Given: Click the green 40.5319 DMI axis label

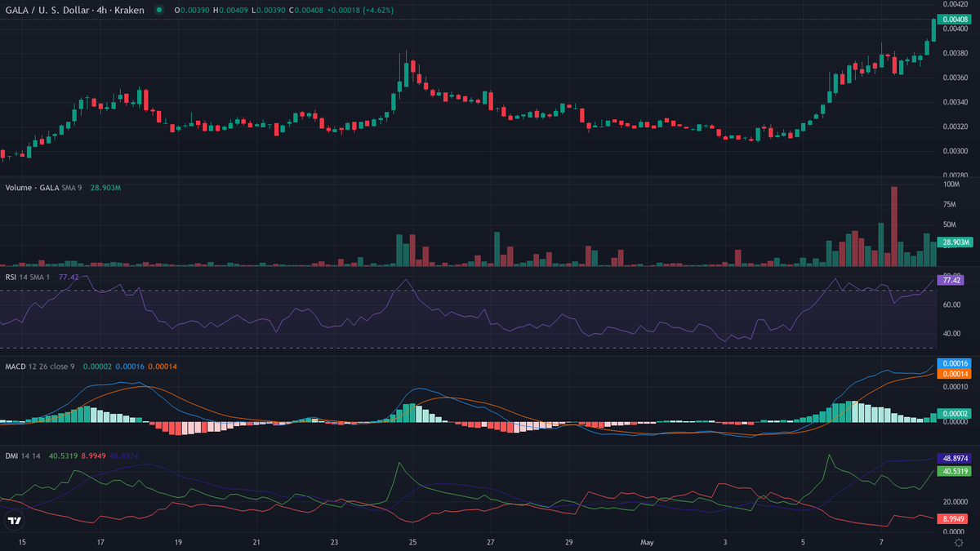Looking at the screenshot, I should tap(954, 471).
